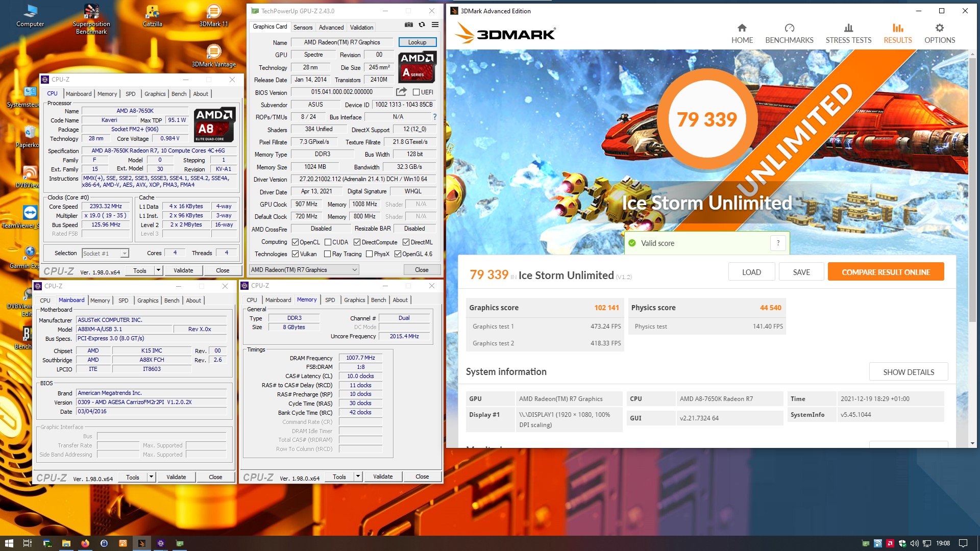980x551 pixels.
Task: Switch to Sensors tab in GPU-Z
Action: (x=303, y=28)
